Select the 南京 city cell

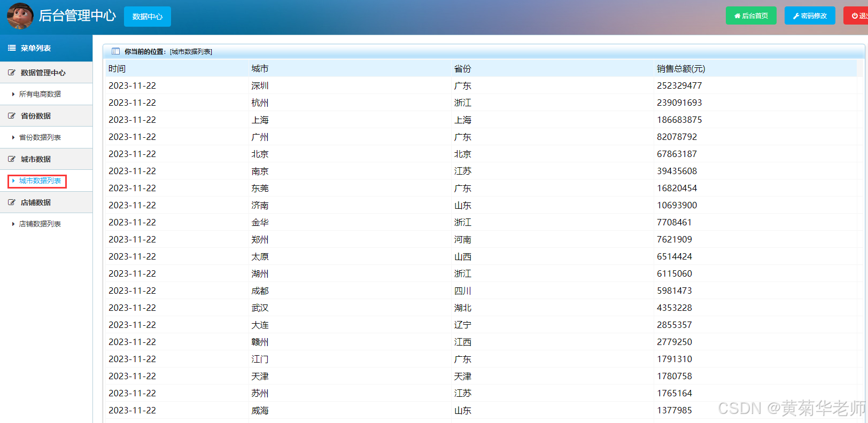pyautogui.click(x=260, y=171)
